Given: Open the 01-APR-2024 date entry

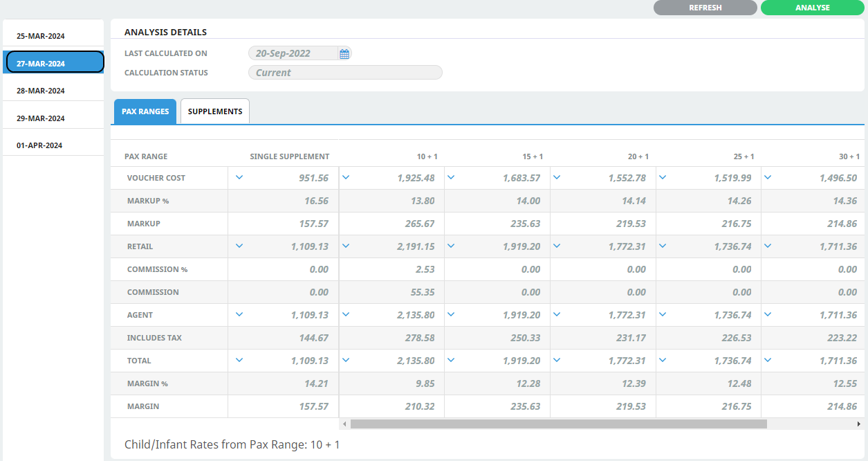Looking at the screenshot, I should tap(39, 145).
